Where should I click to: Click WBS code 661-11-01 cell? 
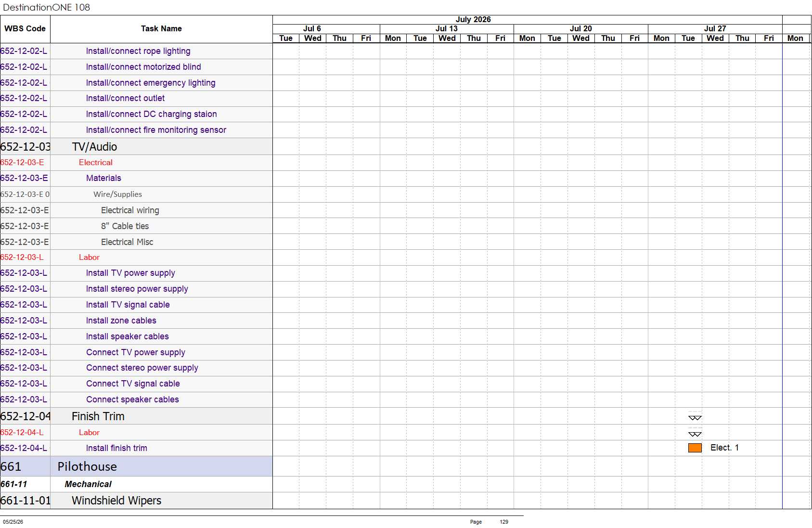point(25,501)
